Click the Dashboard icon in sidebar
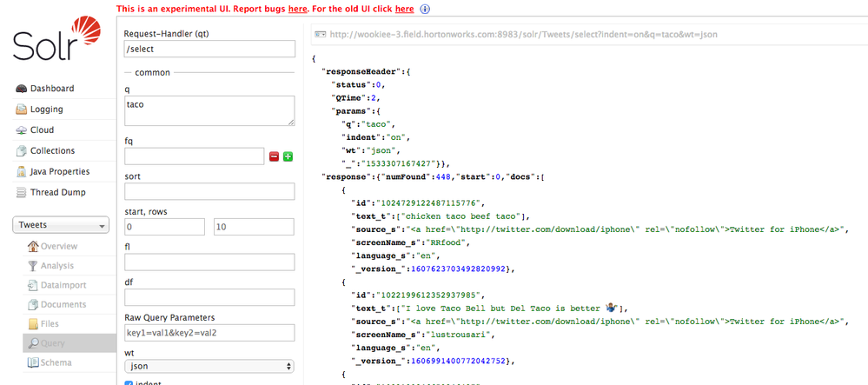This screenshot has height=385, width=868. [22, 89]
